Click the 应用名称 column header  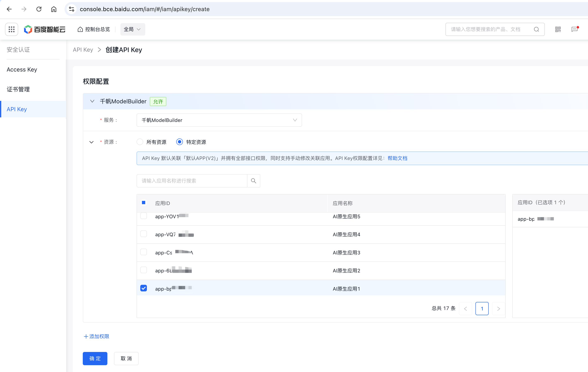pyautogui.click(x=343, y=203)
